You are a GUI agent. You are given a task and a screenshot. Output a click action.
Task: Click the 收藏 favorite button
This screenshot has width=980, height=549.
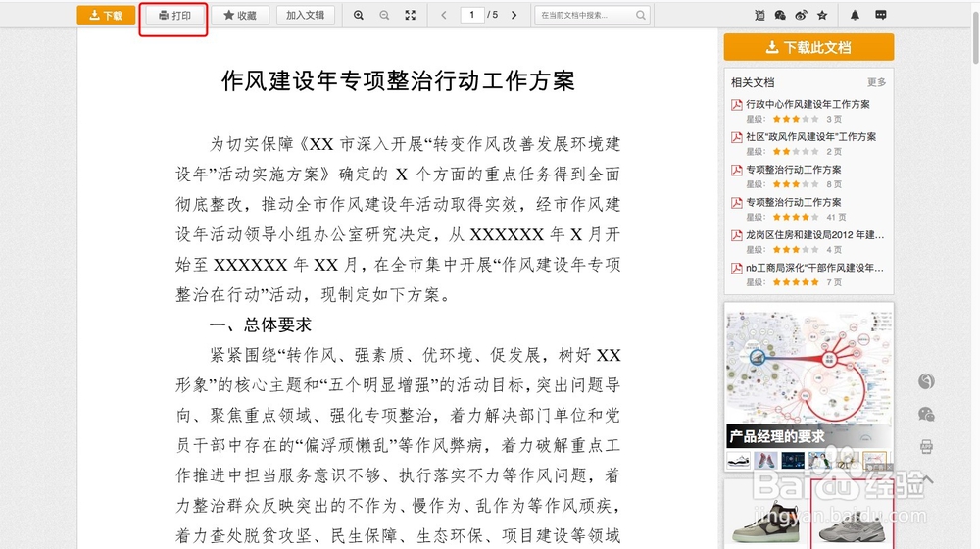pyautogui.click(x=240, y=15)
